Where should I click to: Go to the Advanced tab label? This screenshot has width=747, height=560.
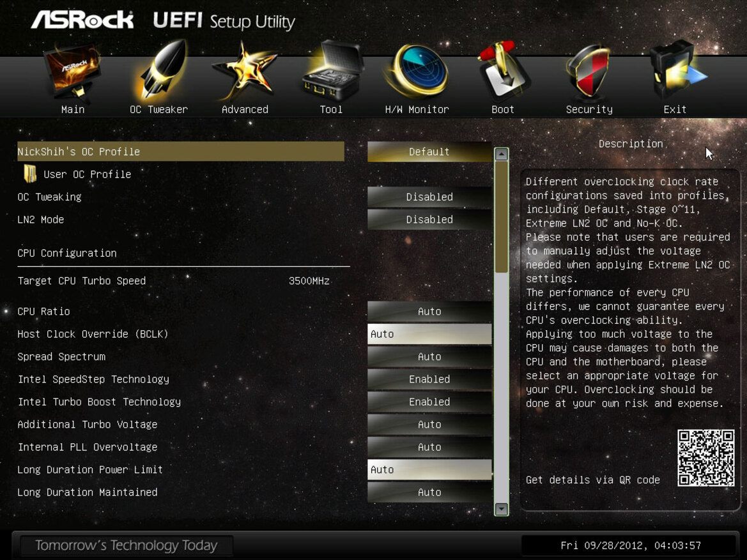coord(245,110)
